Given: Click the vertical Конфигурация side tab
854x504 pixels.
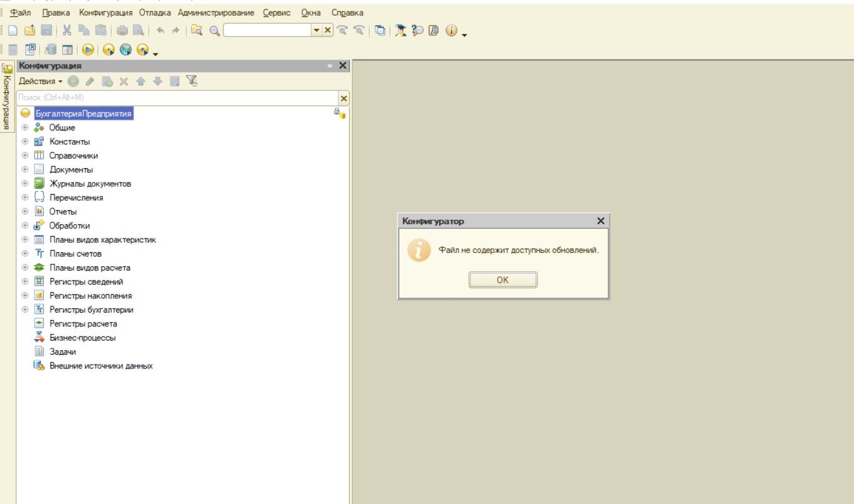Looking at the screenshot, I should (8, 97).
